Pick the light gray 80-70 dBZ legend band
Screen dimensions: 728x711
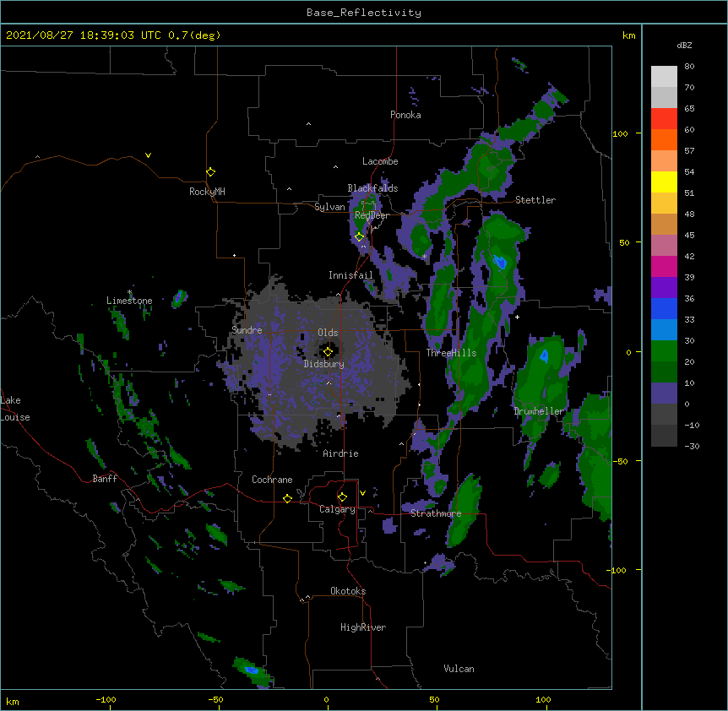point(664,77)
